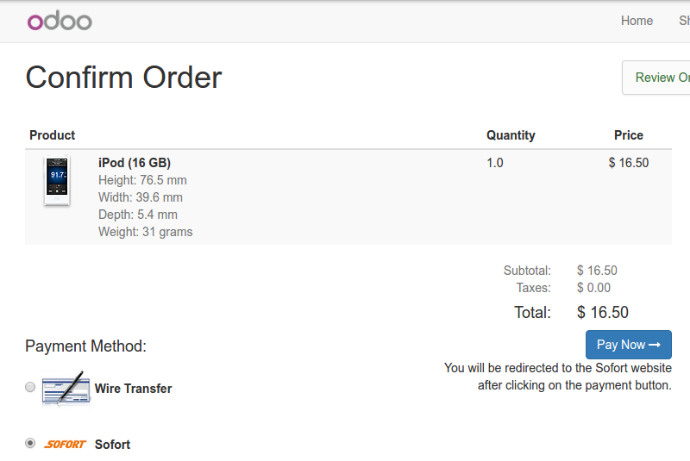Click the Quantity column header
This screenshot has height=461, width=690.
(x=511, y=135)
